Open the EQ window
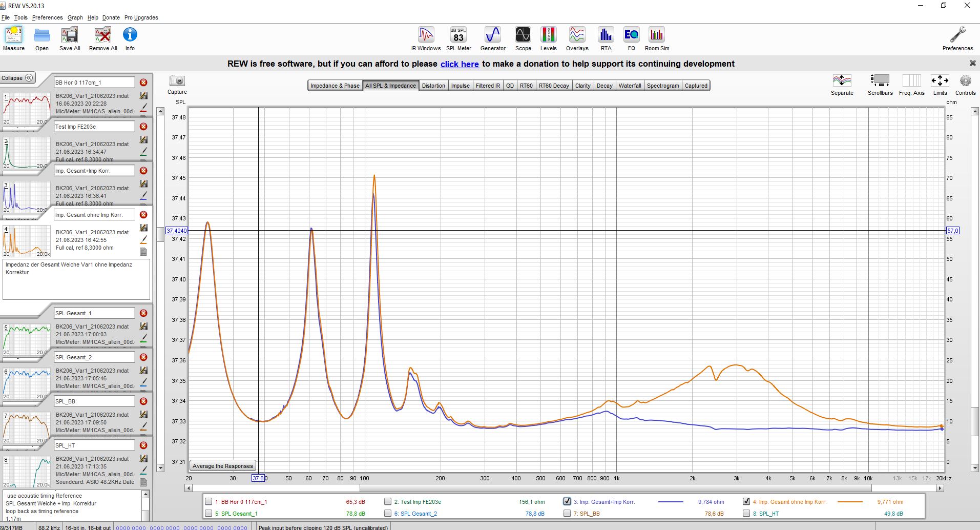The width and height of the screenshot is (980, 530). pyautogui.click(x=631, y=39)
